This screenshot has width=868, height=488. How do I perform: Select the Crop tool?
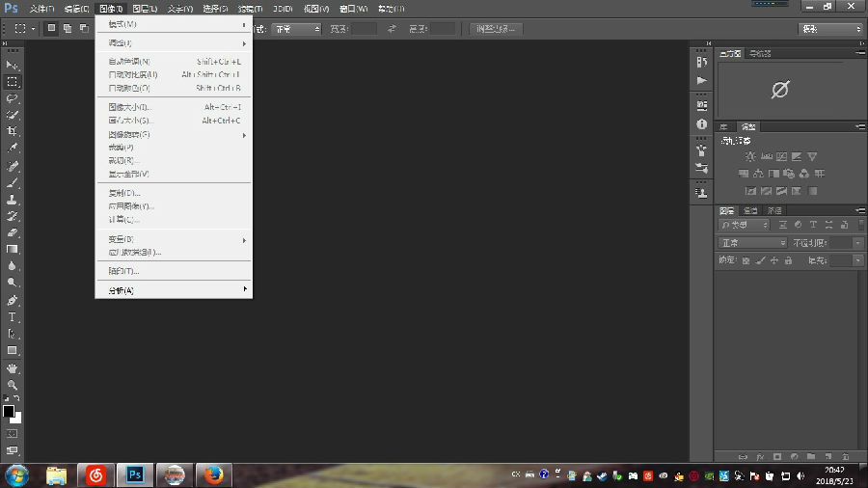[13, 131]
